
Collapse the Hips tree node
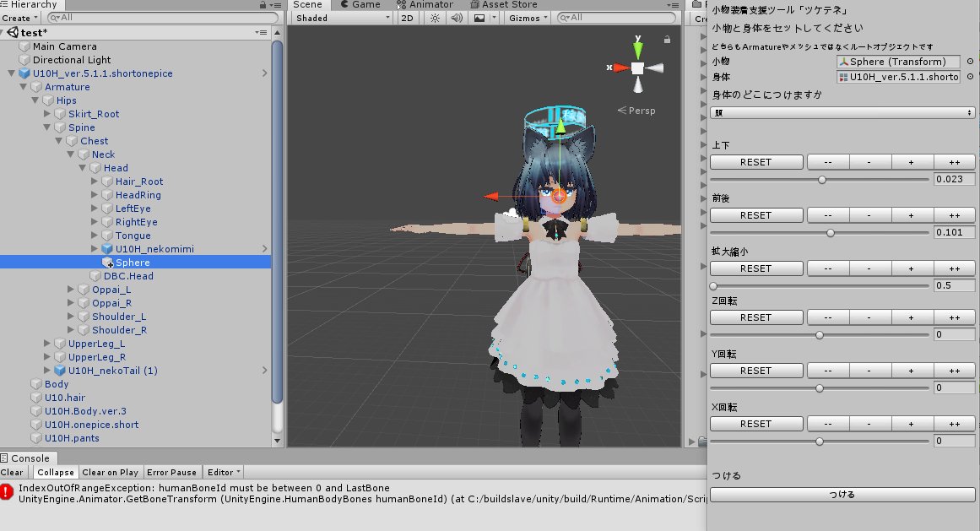[35, 100]
